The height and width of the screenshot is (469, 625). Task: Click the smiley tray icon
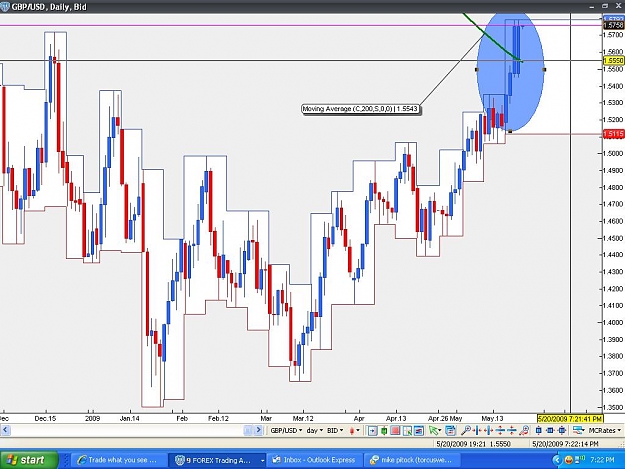point(569,461)
